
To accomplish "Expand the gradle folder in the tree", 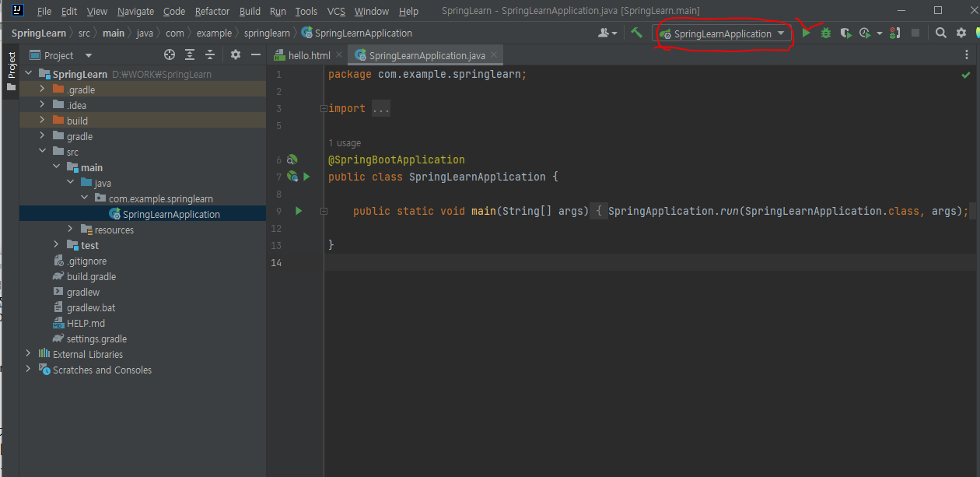I will [42, 136].
